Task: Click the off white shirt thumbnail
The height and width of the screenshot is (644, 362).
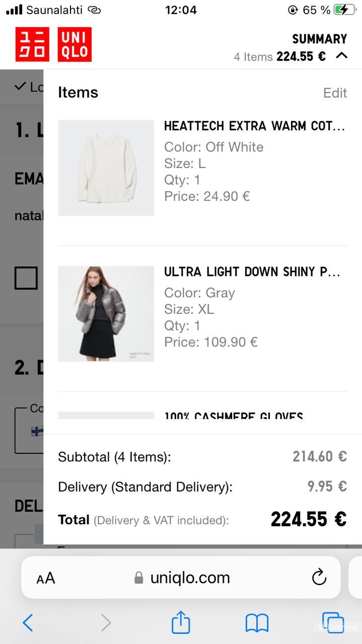Action: (x=106, y=168)
